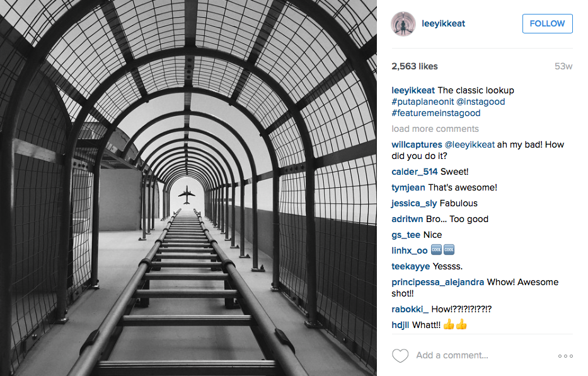Click the tunnel airplane photo

[x=188, y=188]
